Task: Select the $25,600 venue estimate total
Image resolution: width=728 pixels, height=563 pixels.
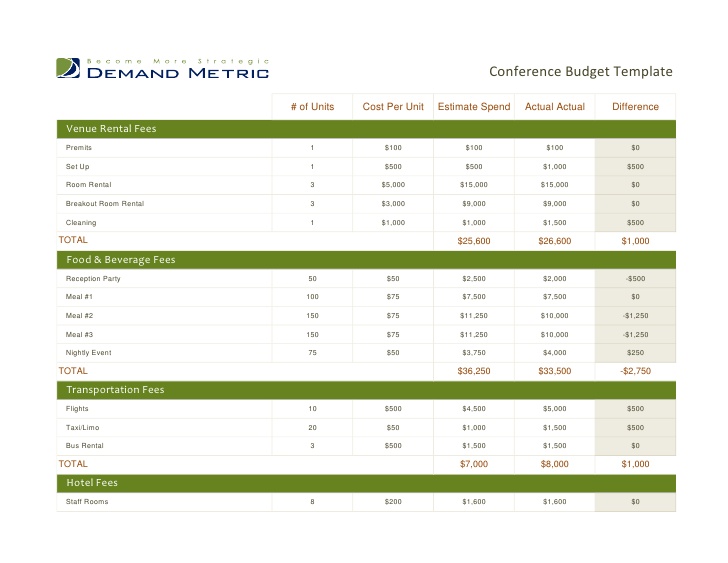Action: 474,241
